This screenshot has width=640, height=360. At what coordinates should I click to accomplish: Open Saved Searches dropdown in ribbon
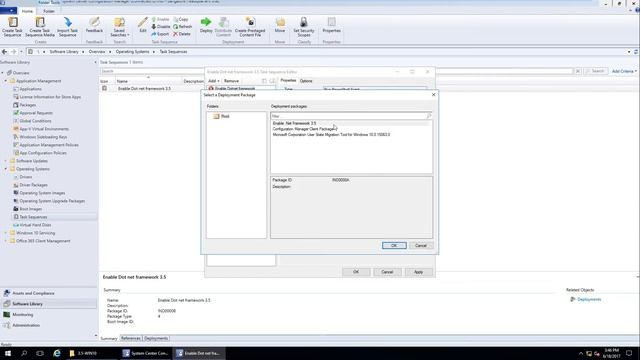(x=120, y=27)
